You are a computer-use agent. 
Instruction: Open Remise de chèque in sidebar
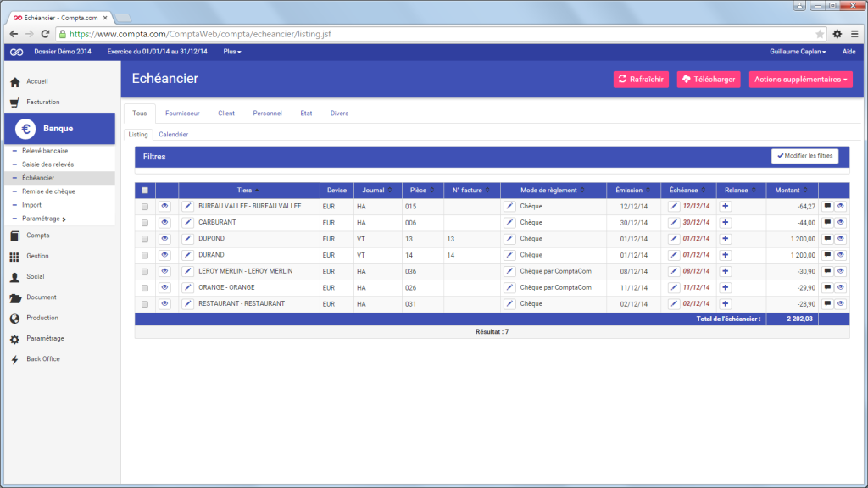48,191
